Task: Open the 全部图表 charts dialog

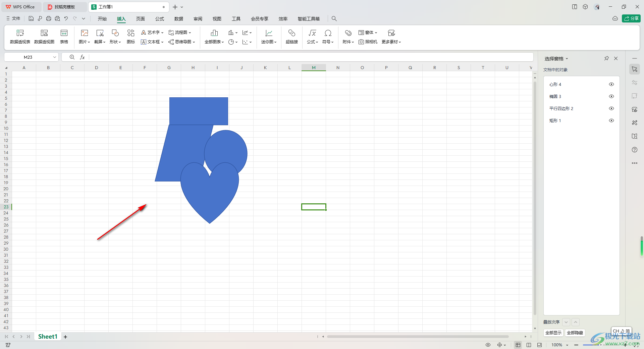Action: (x=214, y=37)
